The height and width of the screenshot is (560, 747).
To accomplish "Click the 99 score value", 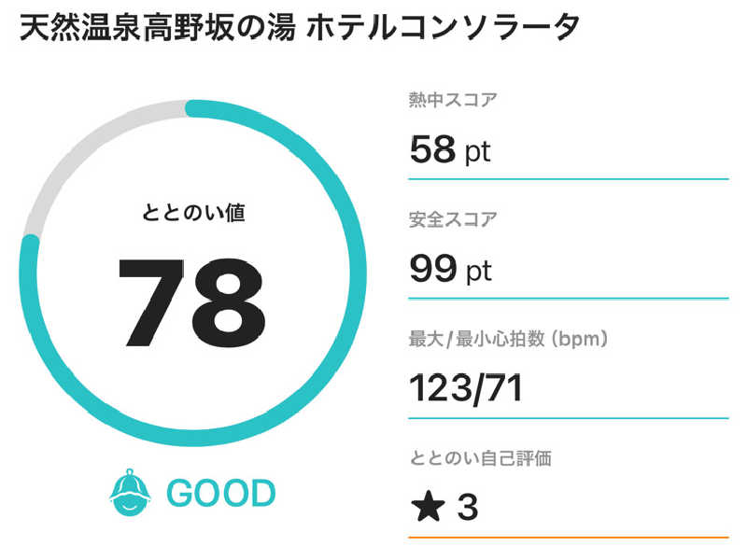I will click(432, 269).
